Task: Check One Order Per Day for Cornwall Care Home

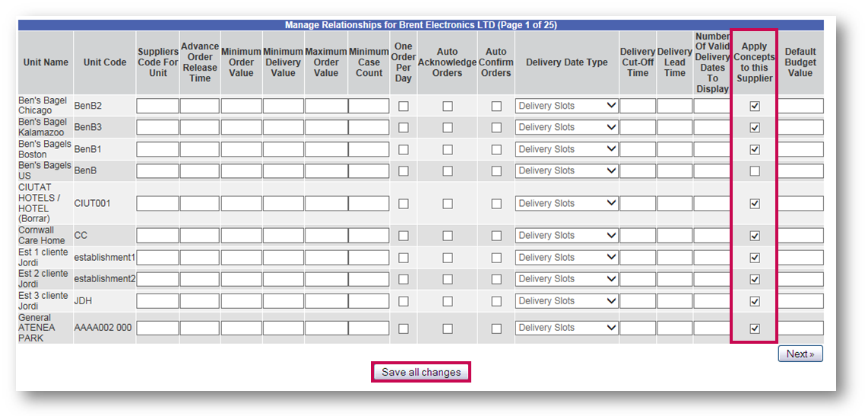Action: point(404,236)
